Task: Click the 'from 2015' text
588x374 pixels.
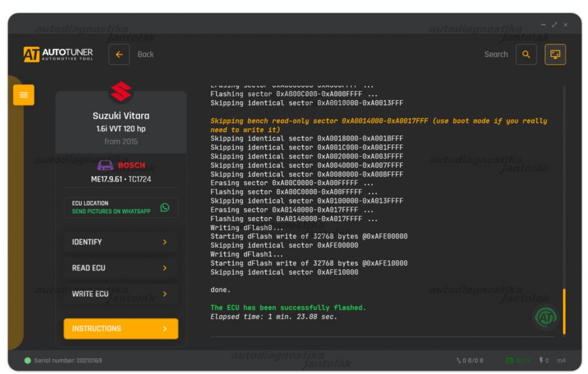Action: click(121, 141)
